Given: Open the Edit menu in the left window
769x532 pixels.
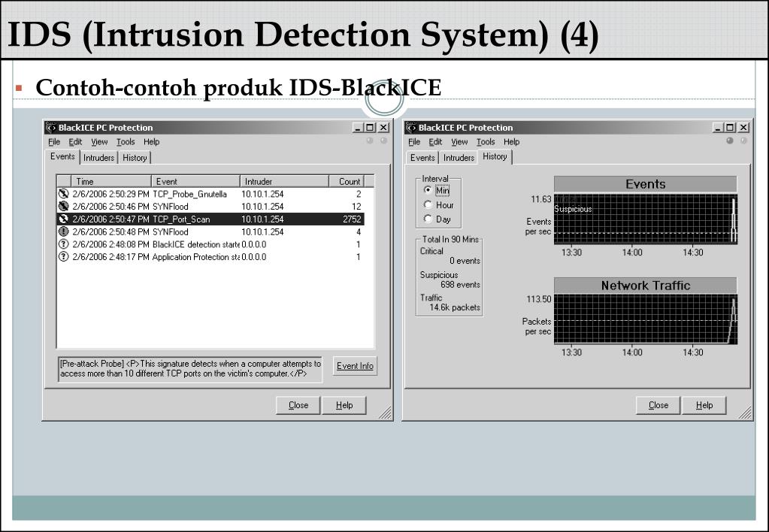Looking at the screenshot, I should click(x=75, y=142).
